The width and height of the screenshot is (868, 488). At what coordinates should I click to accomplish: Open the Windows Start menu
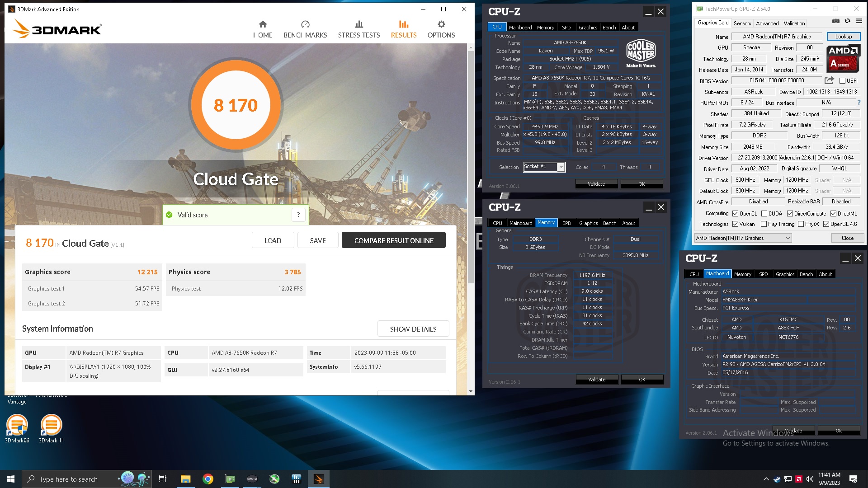pos(11,479)
